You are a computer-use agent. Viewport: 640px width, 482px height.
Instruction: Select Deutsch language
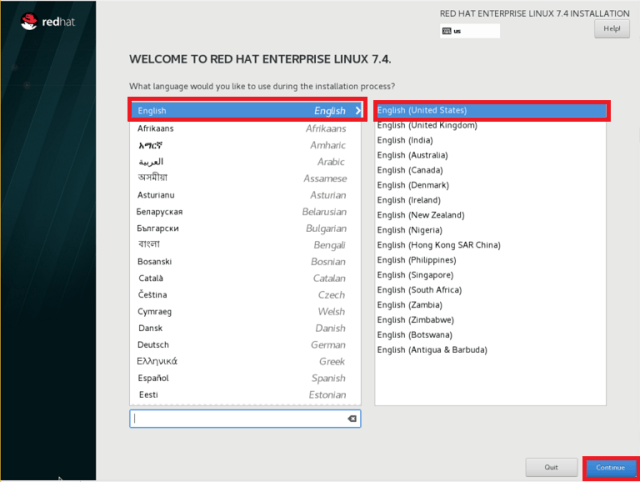246,345
